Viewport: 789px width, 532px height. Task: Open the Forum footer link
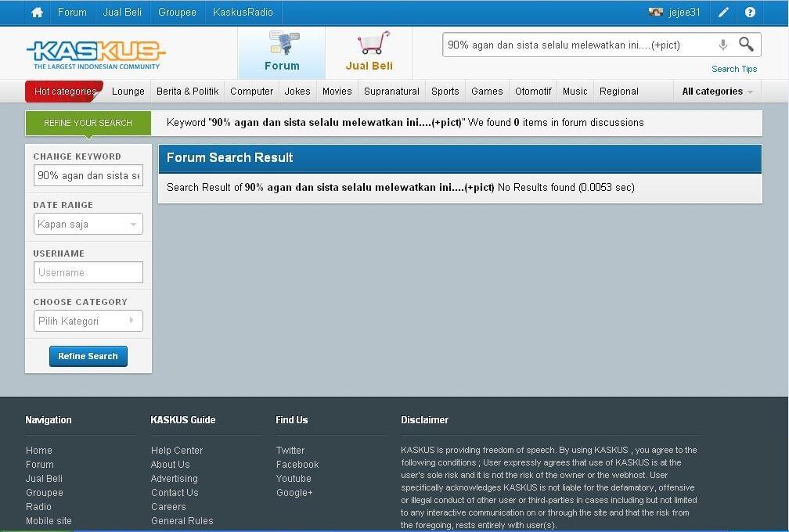(x=40, y=465)
